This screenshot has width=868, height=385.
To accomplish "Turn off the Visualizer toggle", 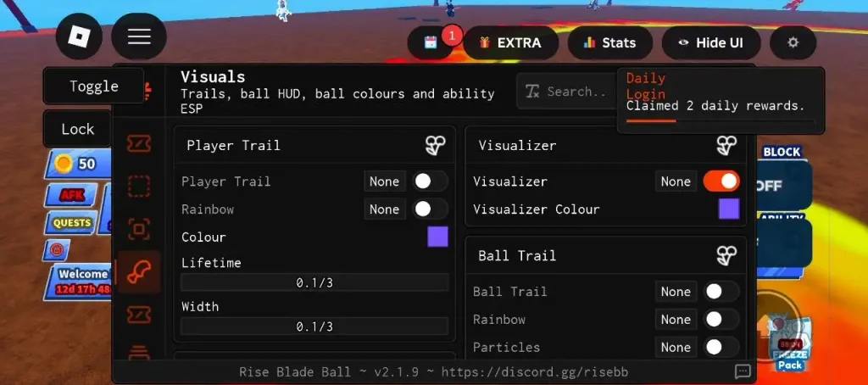I will click(x=721, y=181).
